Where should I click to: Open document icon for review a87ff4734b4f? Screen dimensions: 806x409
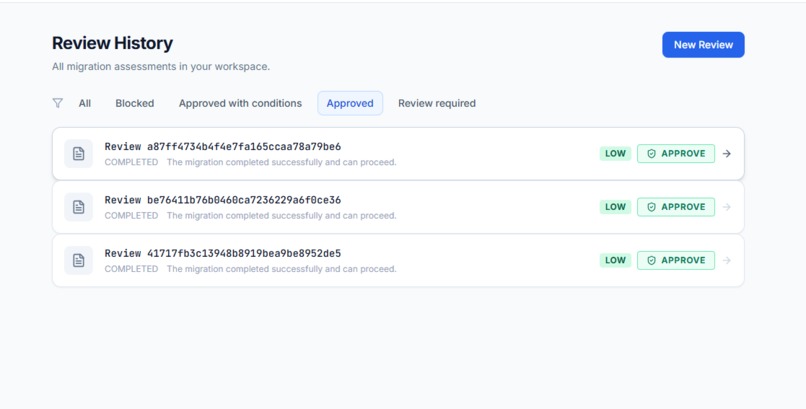(x=79, y=154)
